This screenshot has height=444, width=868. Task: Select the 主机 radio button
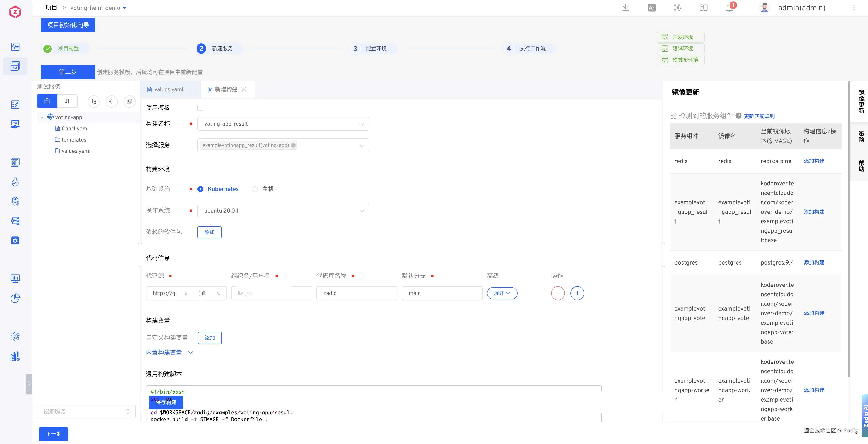pyautogui.click(x=255, y=189)
